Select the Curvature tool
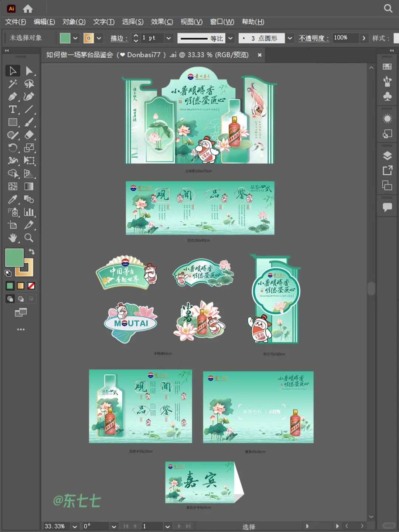The height and width of the screenshot is (532, 399). click(29, 96)
